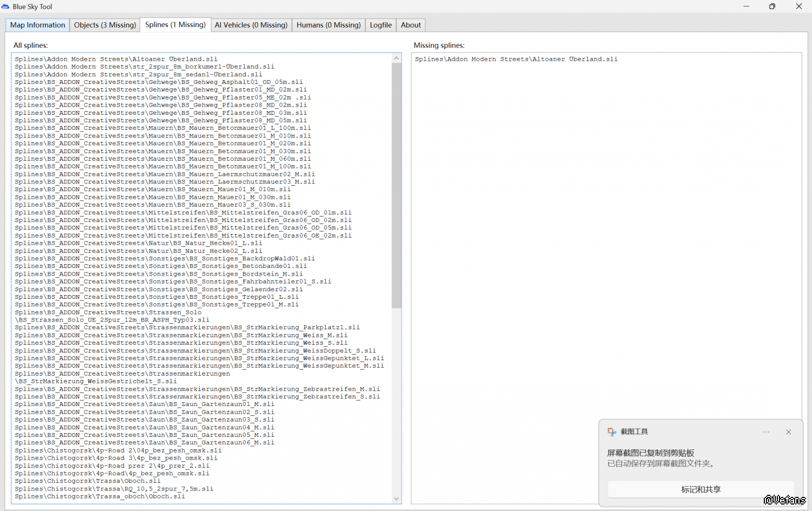
Task: Show the About tab
Action: pyautogui.click(x=411, y=25)
